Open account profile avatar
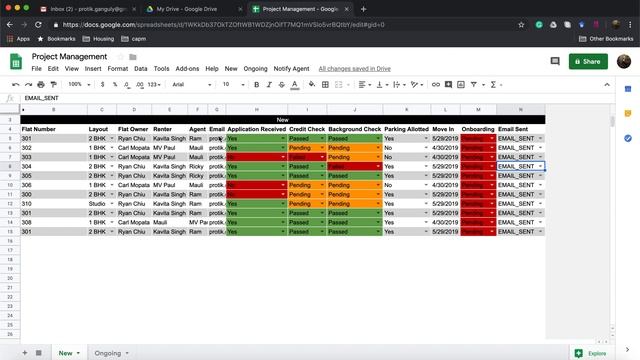 [624, 61]
